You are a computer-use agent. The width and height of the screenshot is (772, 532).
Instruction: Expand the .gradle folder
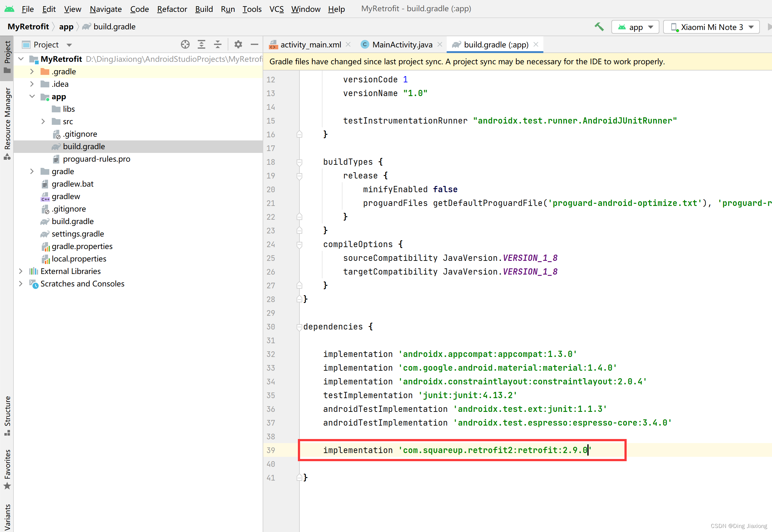(x=32, y=71)
